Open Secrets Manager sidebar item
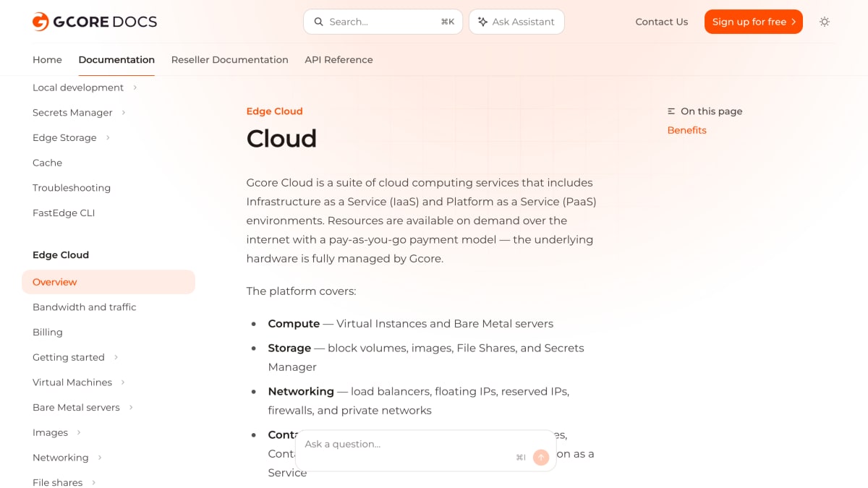Viewport: 868px width, 488px height. 72,113
